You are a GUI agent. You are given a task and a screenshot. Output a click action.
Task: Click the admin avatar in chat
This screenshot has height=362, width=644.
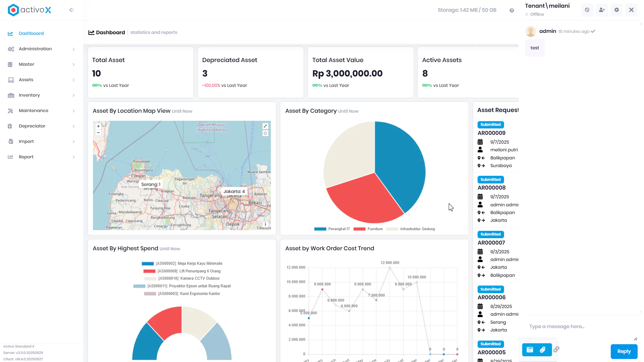[x=531, y=31]
